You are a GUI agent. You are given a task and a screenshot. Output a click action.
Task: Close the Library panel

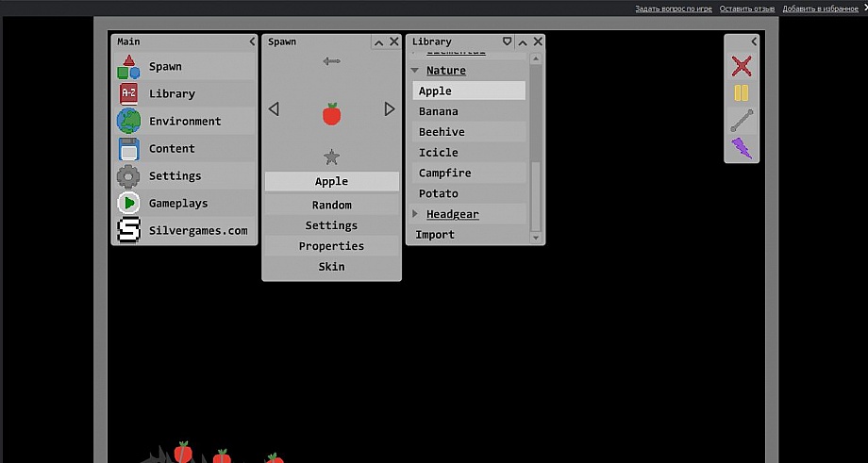click(538, 41)
